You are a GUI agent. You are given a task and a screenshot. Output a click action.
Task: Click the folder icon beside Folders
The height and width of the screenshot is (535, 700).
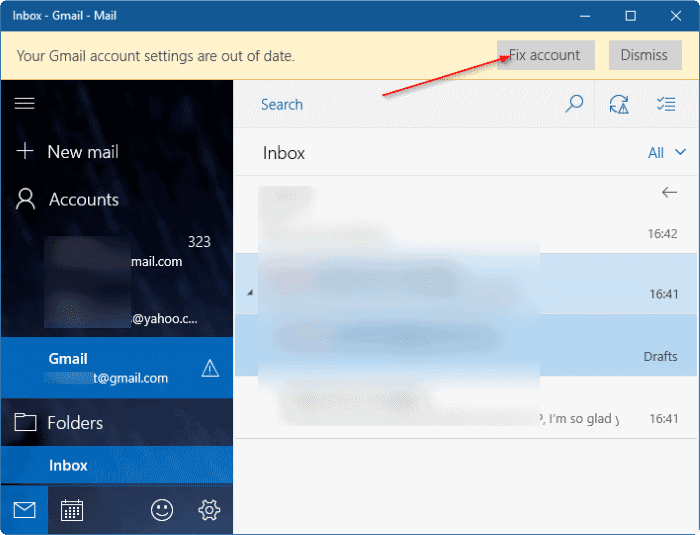click(25, 422)
